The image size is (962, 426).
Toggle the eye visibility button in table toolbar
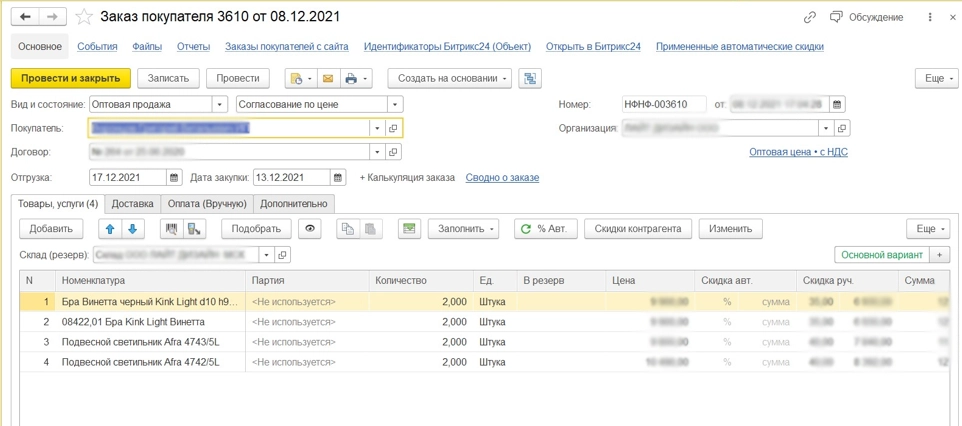310,229
